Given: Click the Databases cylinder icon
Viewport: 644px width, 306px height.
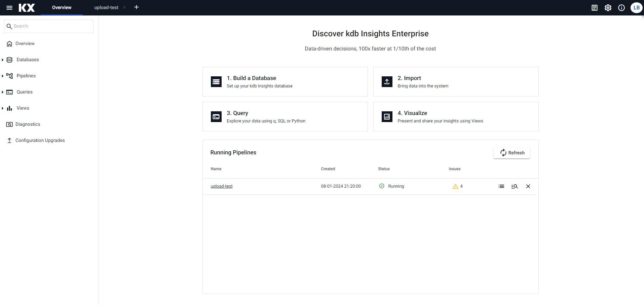Looking at the screenshot, I should (9, 60).
